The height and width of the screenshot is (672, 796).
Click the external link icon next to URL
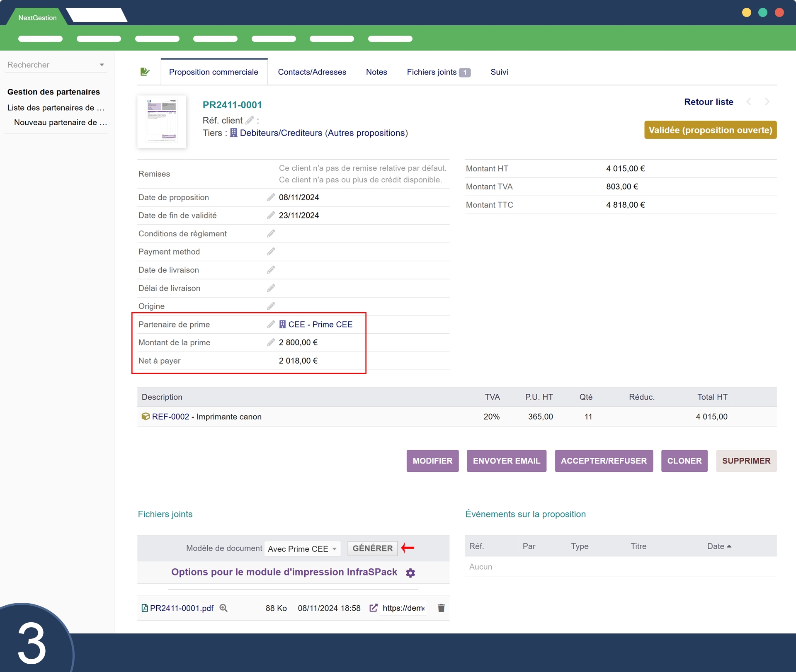373,608
